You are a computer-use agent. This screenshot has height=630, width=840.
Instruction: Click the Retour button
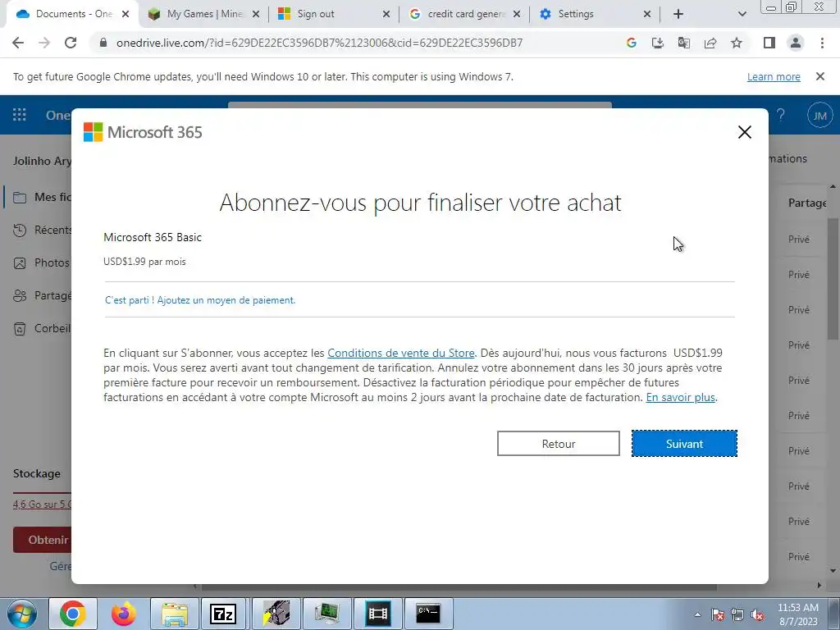(x=558, y=444)
